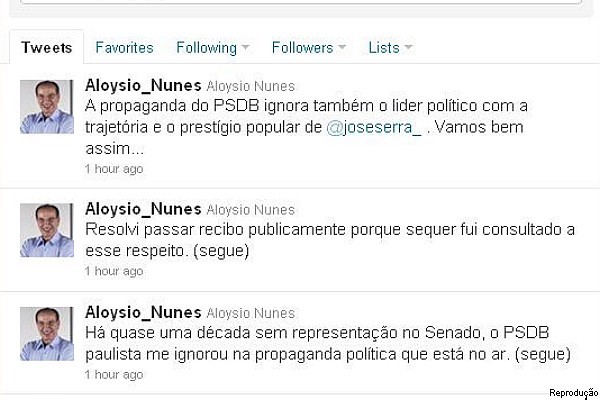Screen dimensions: 600x400
Task: Click Aloysio_Nunes username on 'Resolvi passar recibo' tweet
Action: [143, 209]
